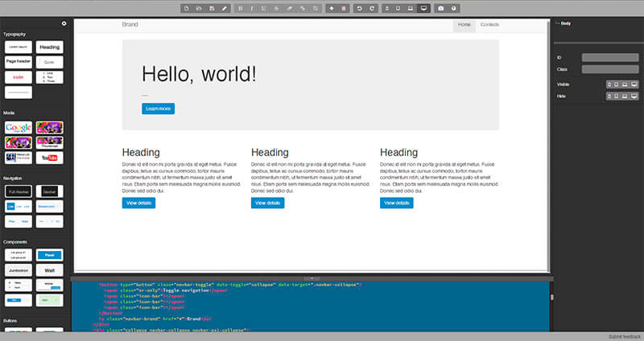Click the code editor scrollbar handle
This screenshot has width=644, height=341.
(x=551, y=298)
